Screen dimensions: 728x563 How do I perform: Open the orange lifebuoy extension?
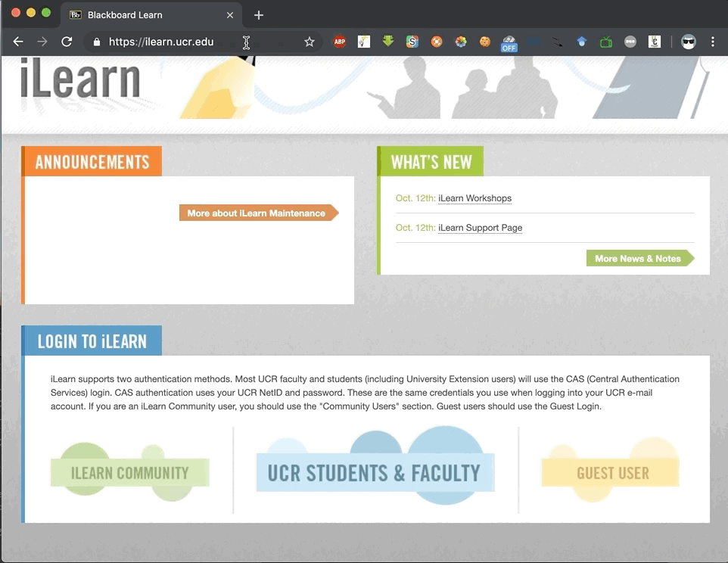tap(436, 42)
